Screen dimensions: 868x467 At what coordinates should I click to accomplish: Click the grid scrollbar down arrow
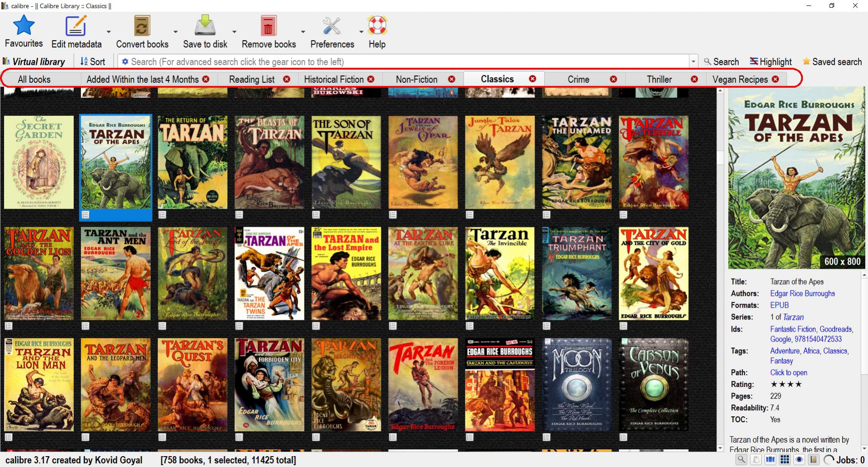pos(720,448)
